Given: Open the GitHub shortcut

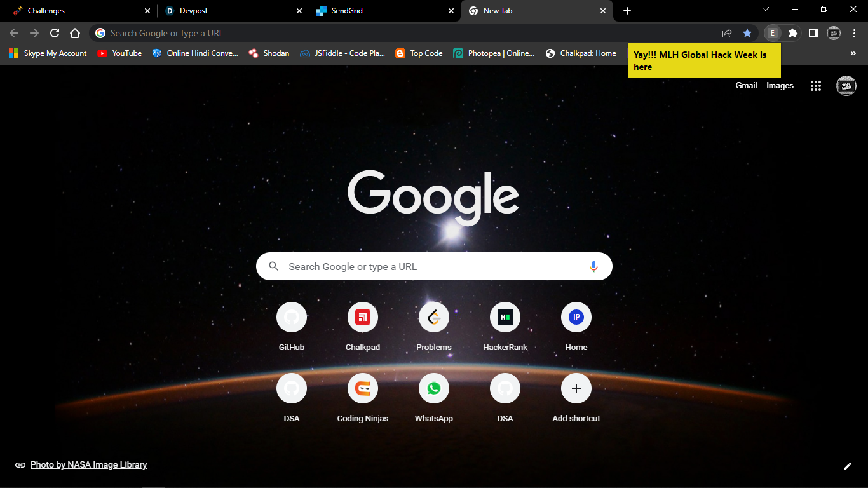Looking at the screenshot, I should [x=292, y=317].
